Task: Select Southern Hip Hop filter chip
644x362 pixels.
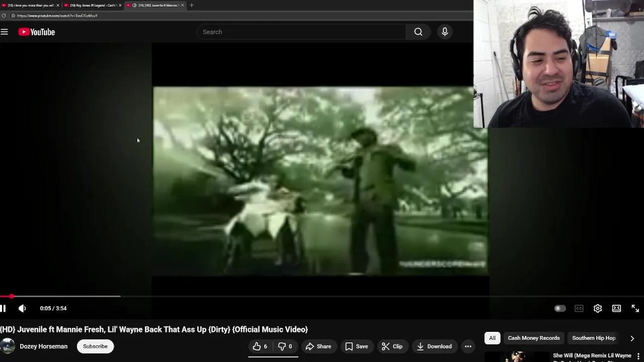Action: click(x=594, y=338)
